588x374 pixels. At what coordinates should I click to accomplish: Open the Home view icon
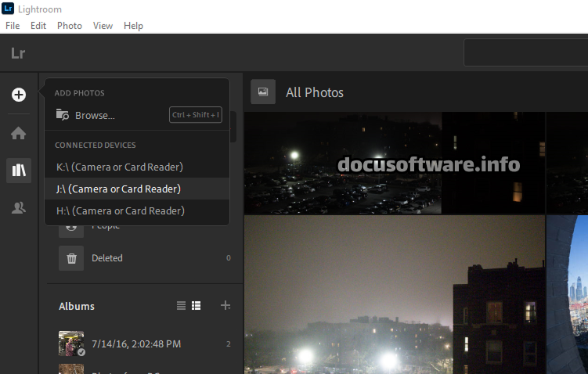(19, 133)
